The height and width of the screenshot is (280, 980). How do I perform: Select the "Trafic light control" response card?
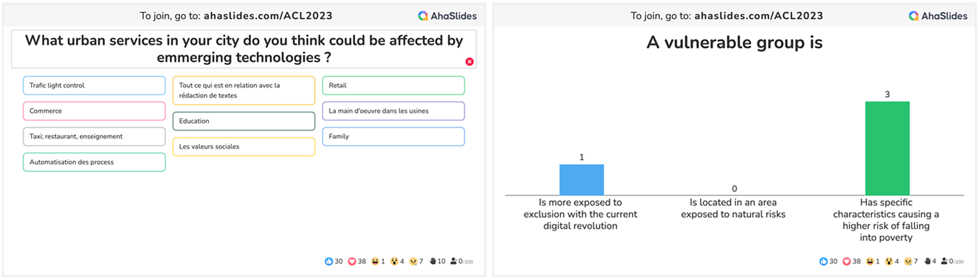coord(94,86)
